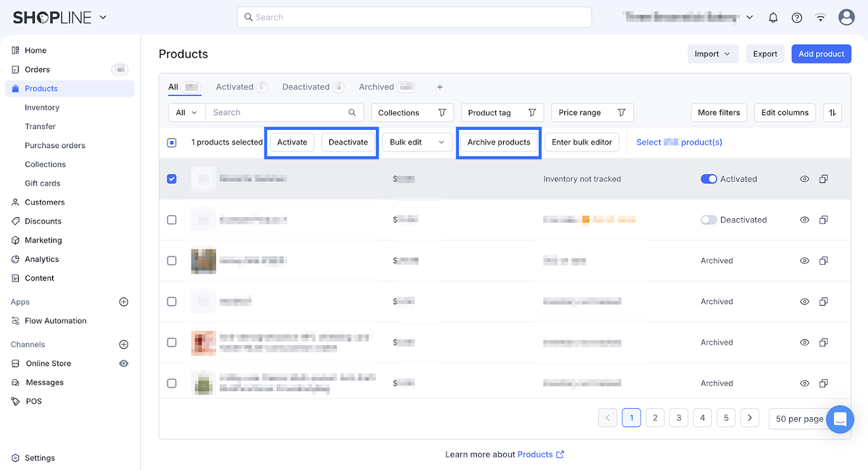This screenshot has height=470, width=868.
Task: Open the notifications bell icon
Action: 773,17
